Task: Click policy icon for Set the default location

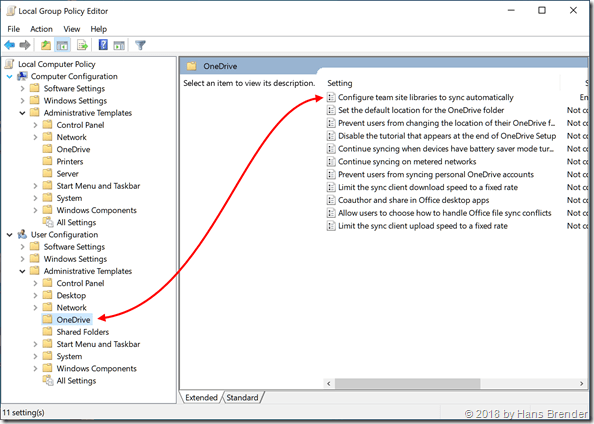Action: click(331, 110)
